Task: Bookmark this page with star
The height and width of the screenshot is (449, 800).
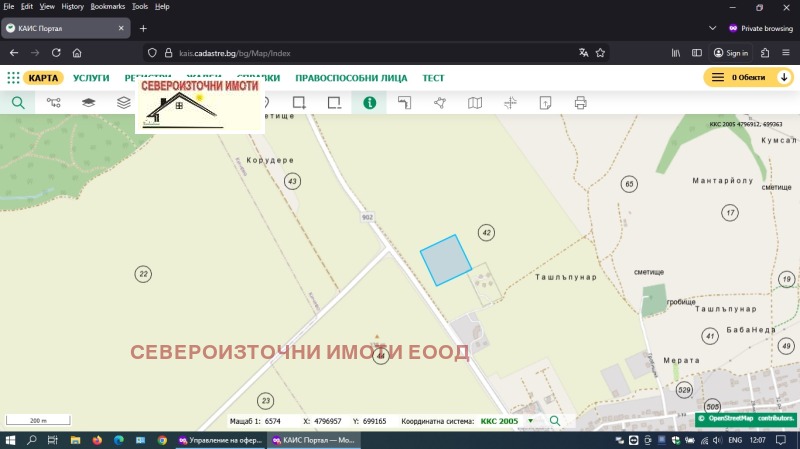Action: coord(600,53)
